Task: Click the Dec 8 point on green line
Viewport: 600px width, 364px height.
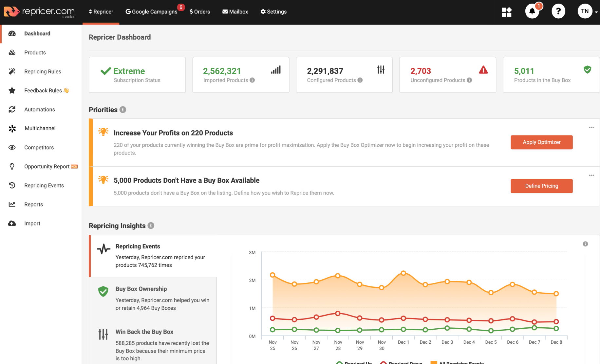Action: (x=556, y=328)
